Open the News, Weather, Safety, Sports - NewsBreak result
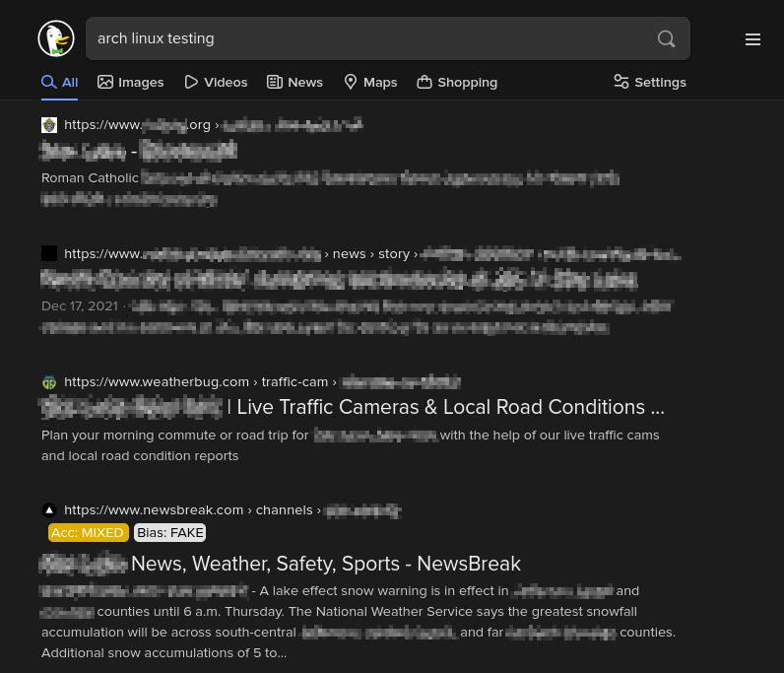This screenshot has width=784, height=673. click(x=281, y=564)
